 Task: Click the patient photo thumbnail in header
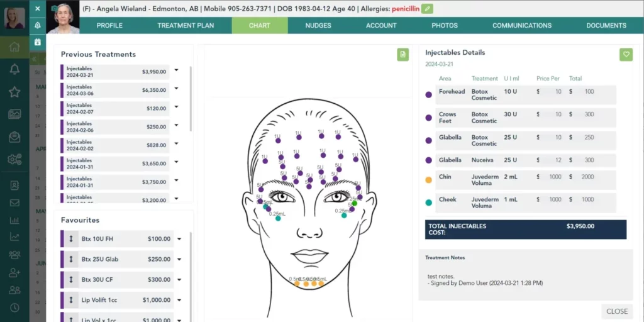tap(64, 17)
